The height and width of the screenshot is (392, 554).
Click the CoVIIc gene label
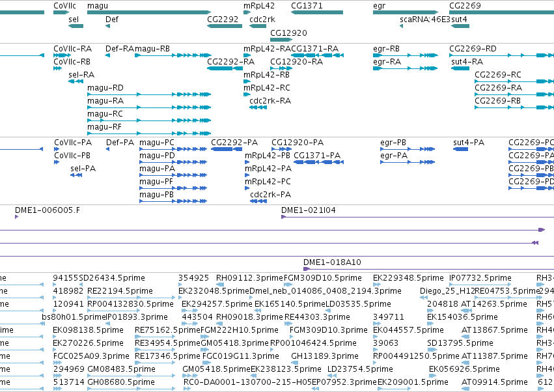click(x=64, y=6)
